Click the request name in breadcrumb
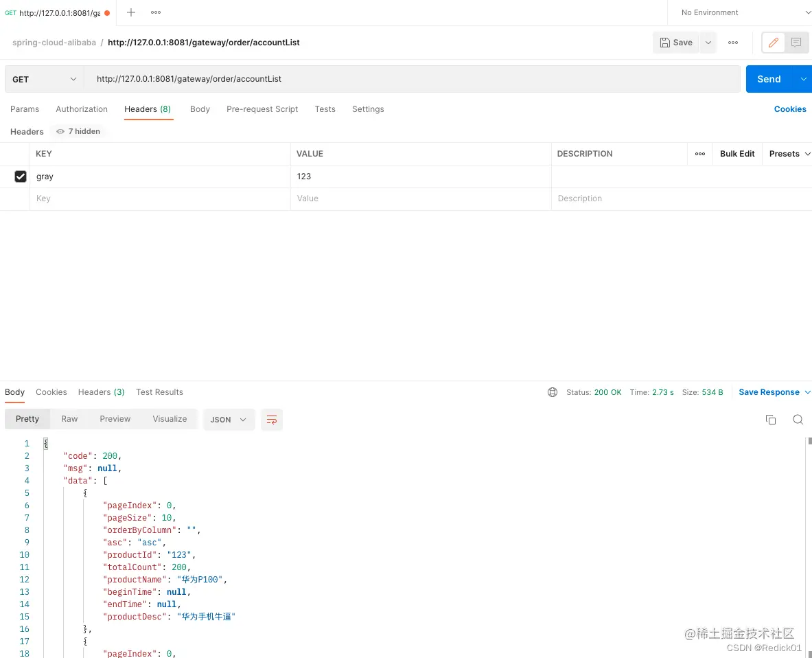The image size is (812, 658). [x=204, y=43]
